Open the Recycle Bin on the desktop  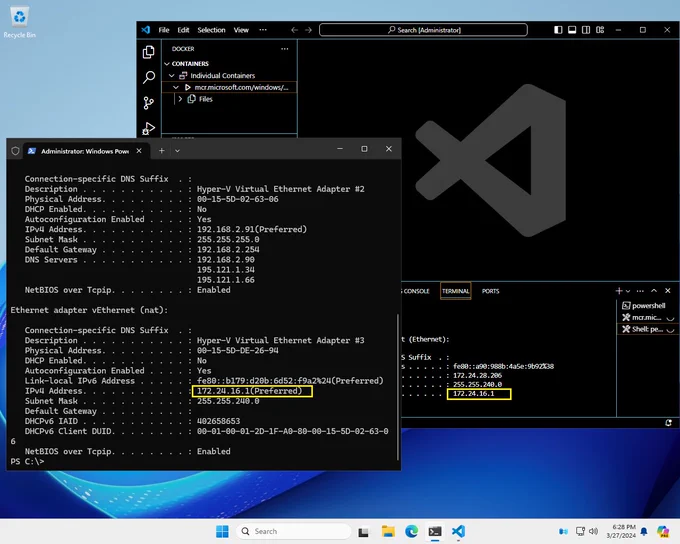click(x=20, y=22)
